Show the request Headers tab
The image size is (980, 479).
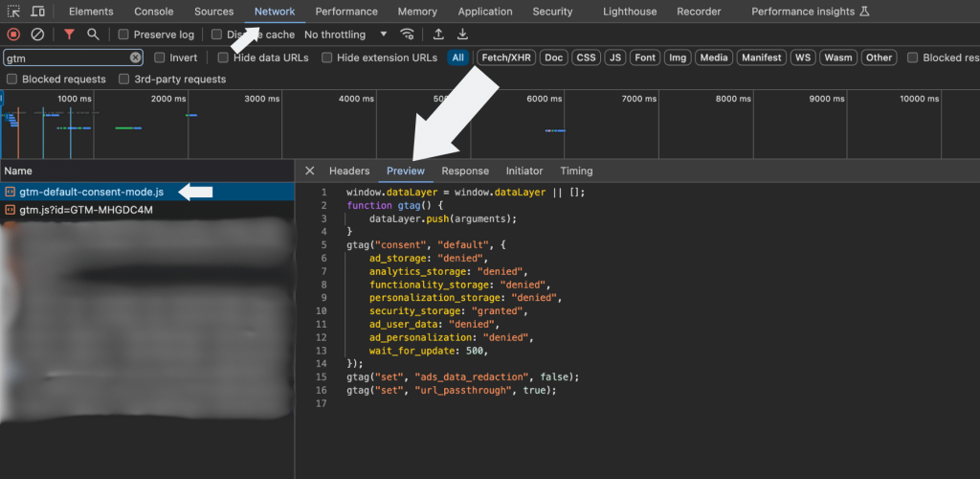click(349, 171)
